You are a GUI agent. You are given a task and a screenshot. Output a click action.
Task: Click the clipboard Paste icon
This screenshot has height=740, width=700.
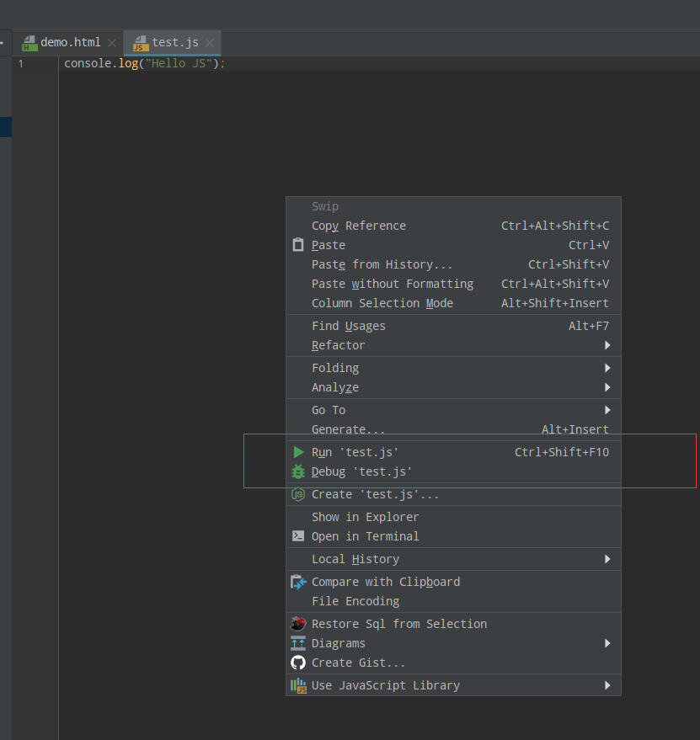[298, 245]
